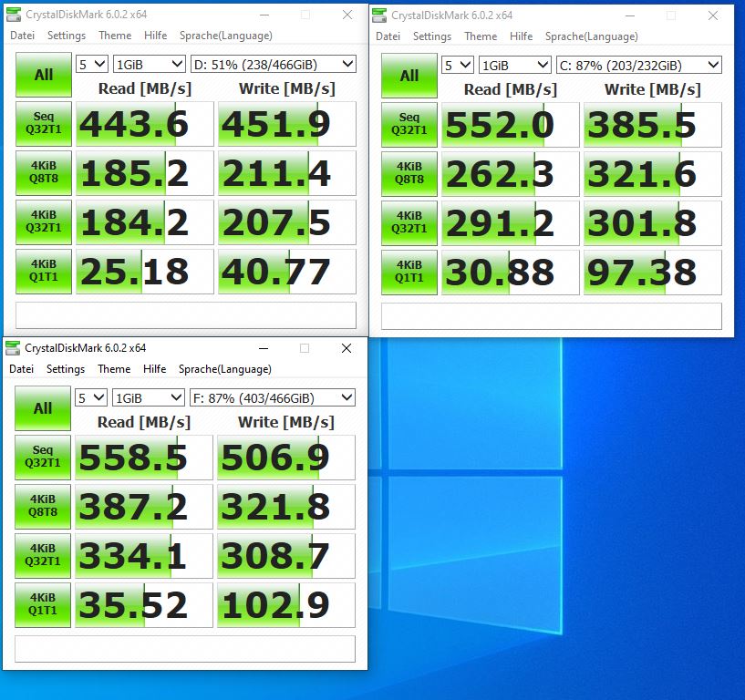Image resolution: width=745 pixels, height=700 pixels.
Task: Click the 552.0 sequential read result
Action: pos(511,125)
